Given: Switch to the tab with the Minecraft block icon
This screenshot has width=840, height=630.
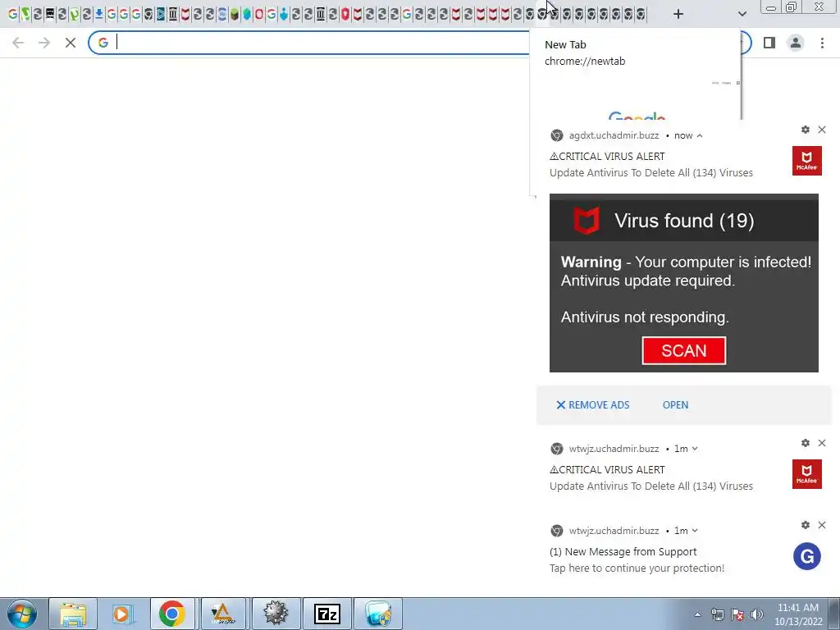Looking at the screenshot, I should (235, 14).
